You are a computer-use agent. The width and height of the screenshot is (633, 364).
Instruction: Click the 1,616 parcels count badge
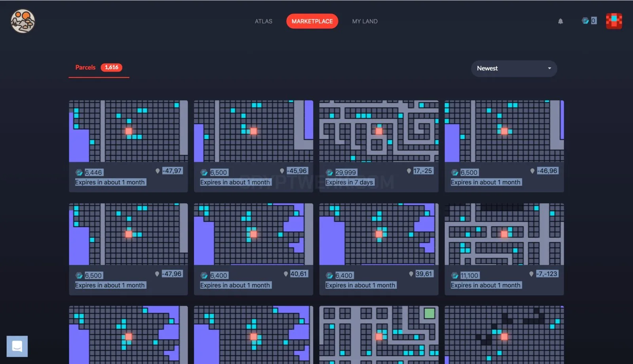point(112,67)
